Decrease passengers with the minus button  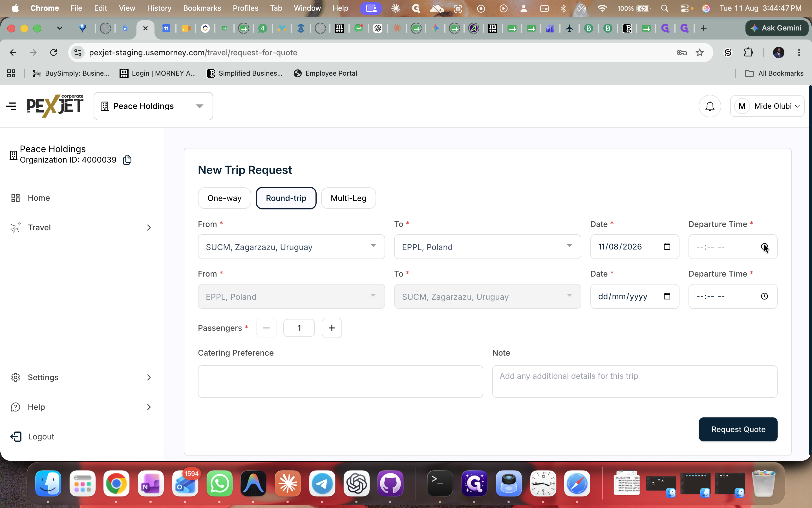coord(266,328)
